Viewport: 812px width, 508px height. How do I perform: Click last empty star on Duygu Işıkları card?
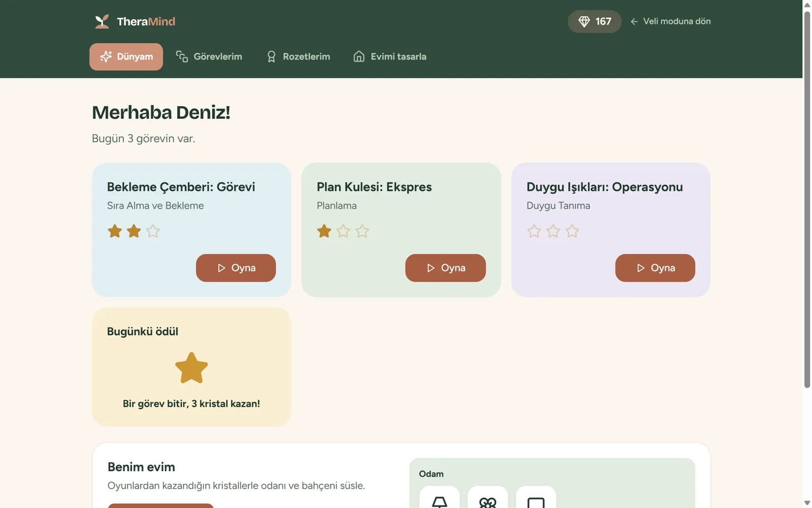(x=572, y=231)
